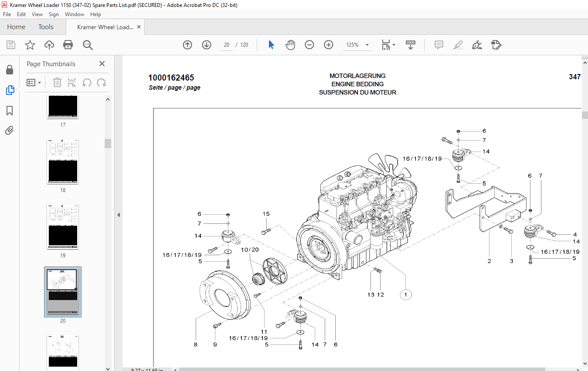Click the circled item number 1
588x371 pixels.
click(x=406, y=295)
